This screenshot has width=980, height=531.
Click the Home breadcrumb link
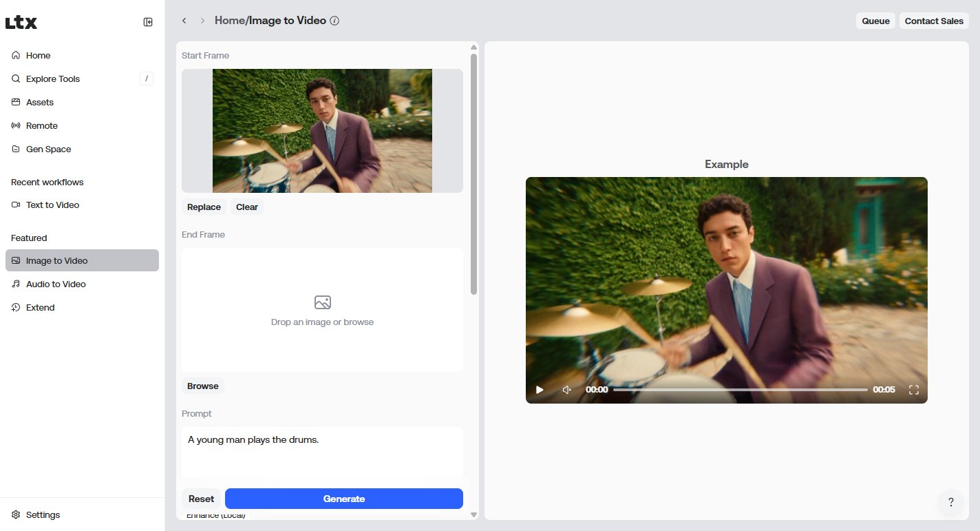tap(230, 21)
